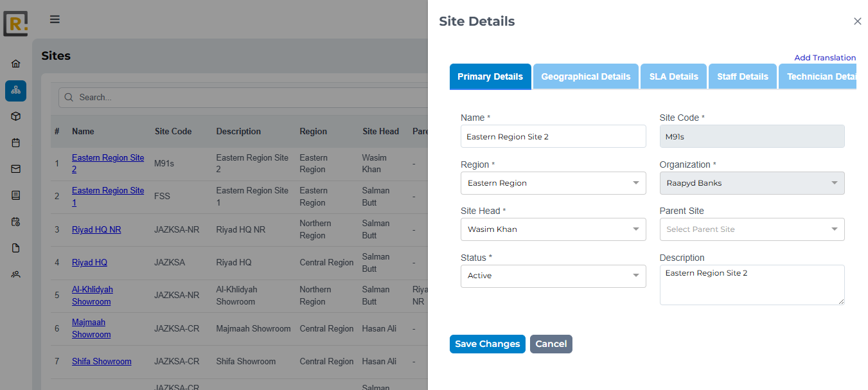Switch to the Geographical Details tab
This screenshot has width=868, height=390.
click(x=585, y=76)
